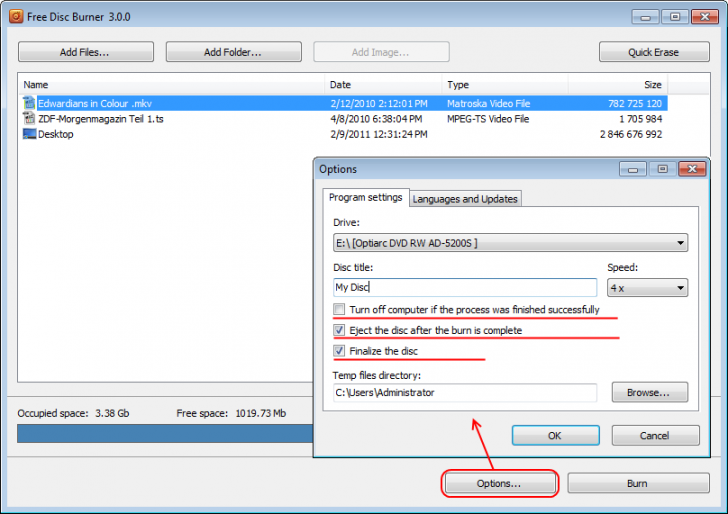
Task: Click the 2 846 676 992 size value
Action: tap(631, 134)
